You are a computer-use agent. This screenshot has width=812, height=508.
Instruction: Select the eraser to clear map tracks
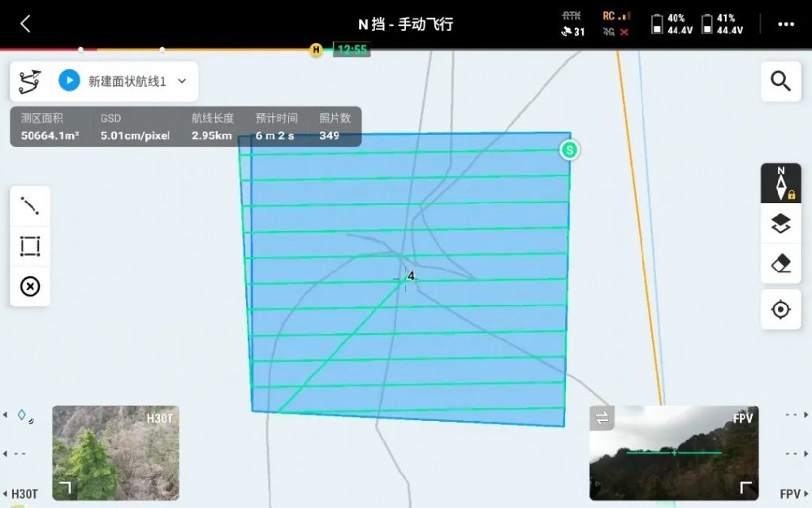coord(780,264)
